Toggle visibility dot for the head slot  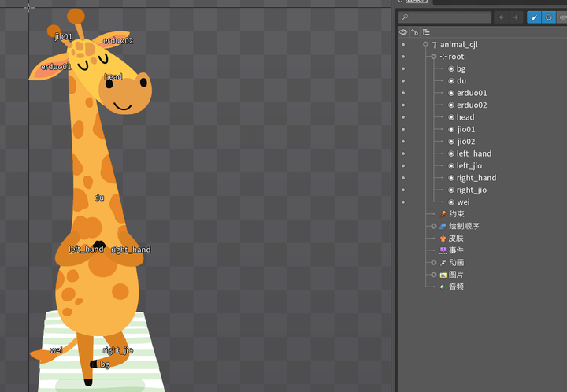[x=403, y=117]
